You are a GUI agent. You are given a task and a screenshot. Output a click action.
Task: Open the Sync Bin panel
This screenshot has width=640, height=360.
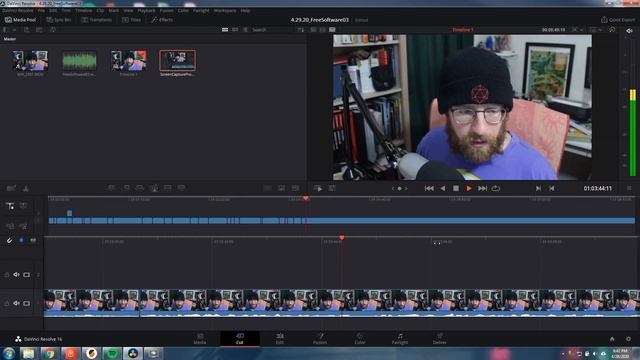(x=59, y=20)
